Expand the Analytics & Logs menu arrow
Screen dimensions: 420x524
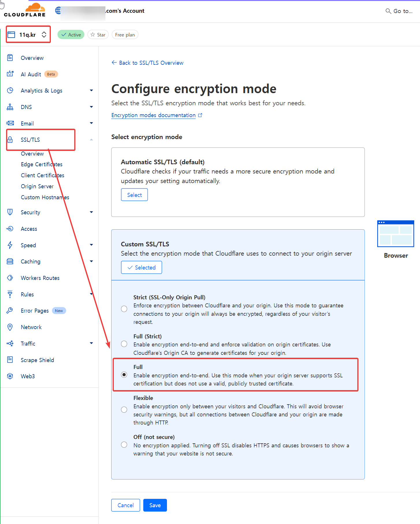click(91, 91)
